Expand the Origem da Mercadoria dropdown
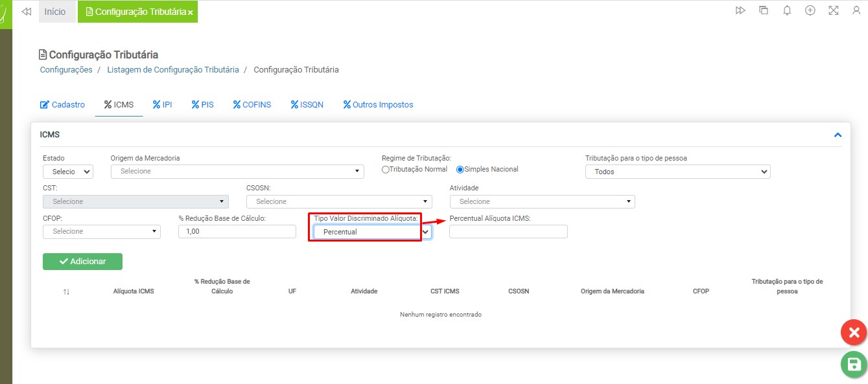868x384 pixels. point(237,172)
